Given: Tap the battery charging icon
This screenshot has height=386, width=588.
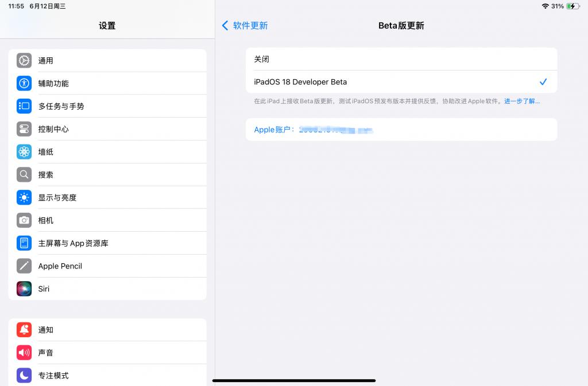Looking at the screenshot, I should [x=573, y=6].
